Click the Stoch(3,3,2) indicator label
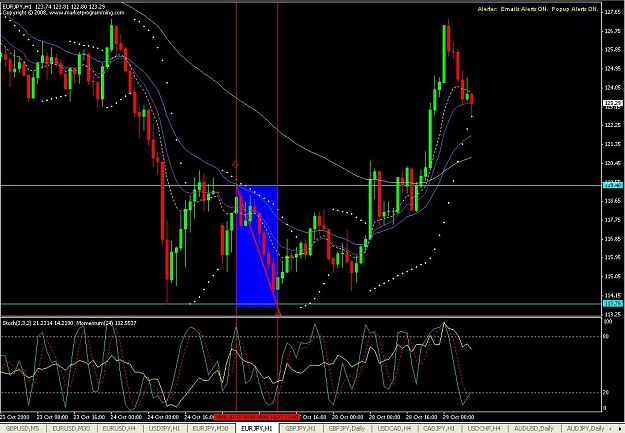 click(x=38, y=323)
